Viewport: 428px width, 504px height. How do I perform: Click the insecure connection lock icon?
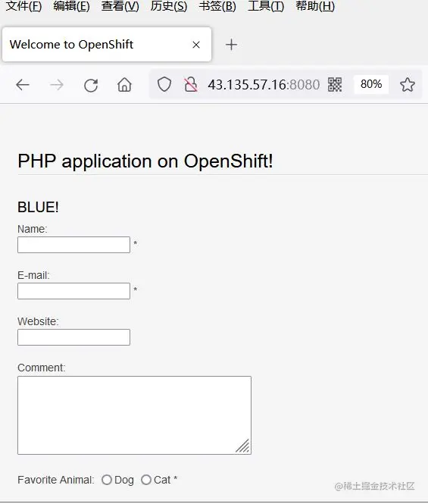point(191,85)
